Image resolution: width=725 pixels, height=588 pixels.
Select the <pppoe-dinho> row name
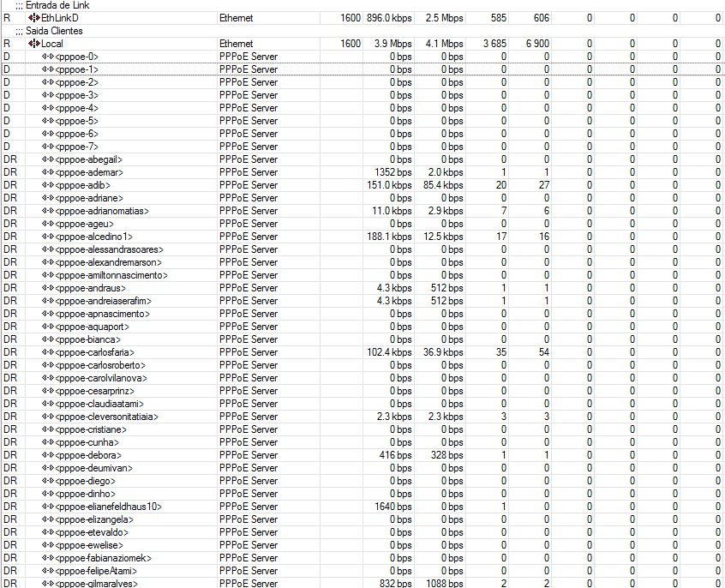coord(85,494)
